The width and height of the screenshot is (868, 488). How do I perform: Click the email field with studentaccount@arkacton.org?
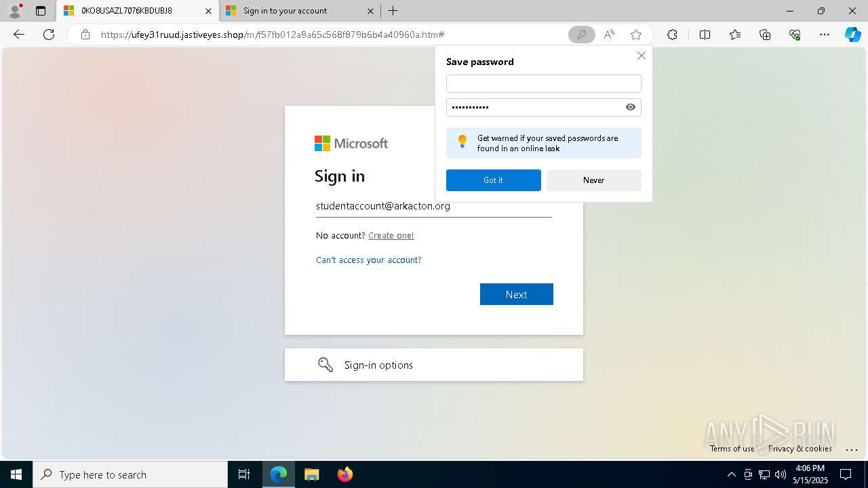[434, 207]
